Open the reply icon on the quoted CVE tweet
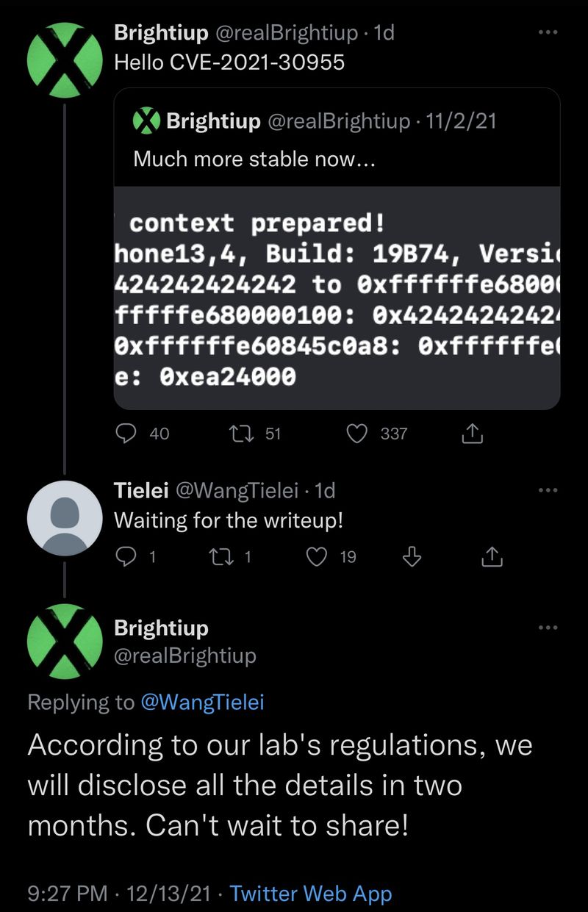Image resolution: width=588 pixels, height=912 pixels. click(127, 434)
